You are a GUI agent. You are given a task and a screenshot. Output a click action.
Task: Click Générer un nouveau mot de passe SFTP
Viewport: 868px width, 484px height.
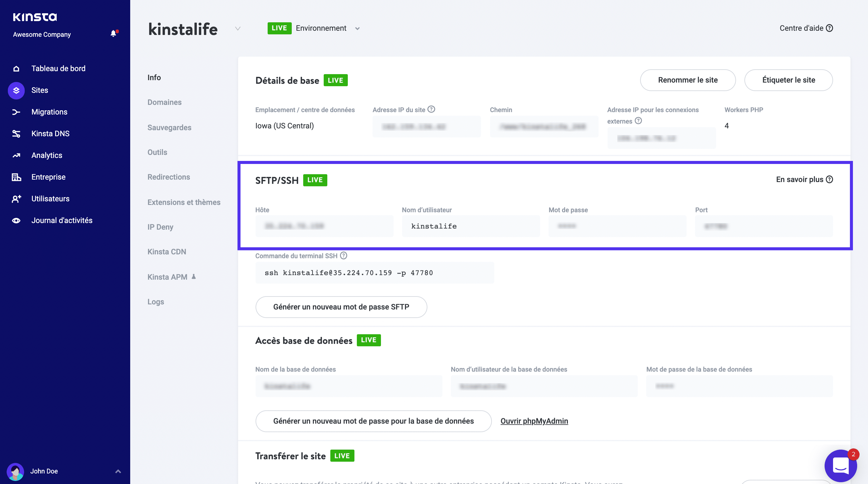point(341,307)
